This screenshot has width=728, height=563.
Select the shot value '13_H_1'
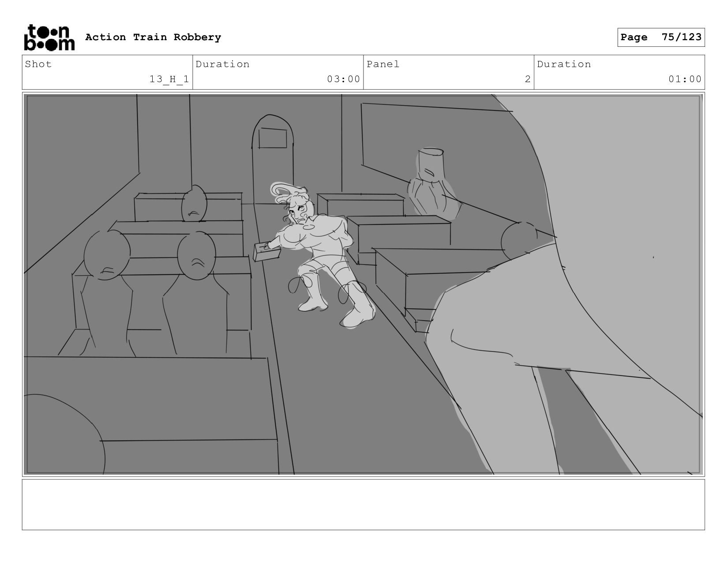click(169, 79)
